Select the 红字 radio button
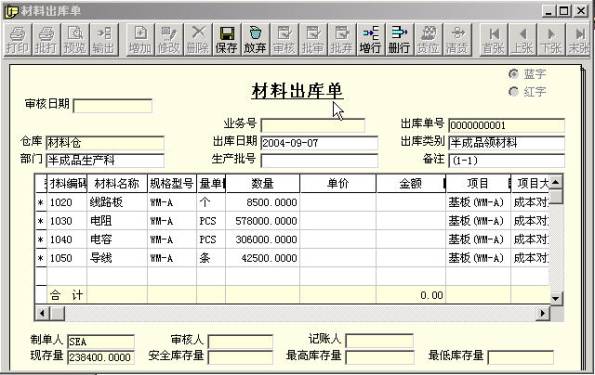 coord(513,91)
